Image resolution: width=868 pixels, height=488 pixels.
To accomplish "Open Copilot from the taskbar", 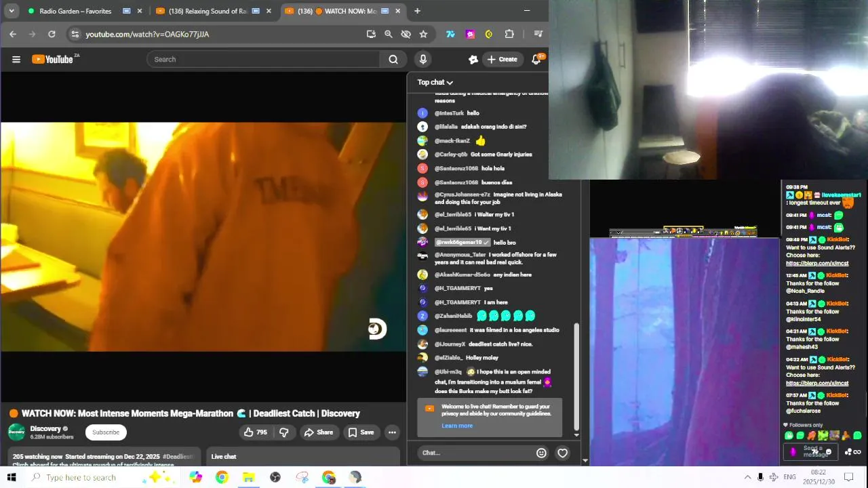I will point(195,477).
